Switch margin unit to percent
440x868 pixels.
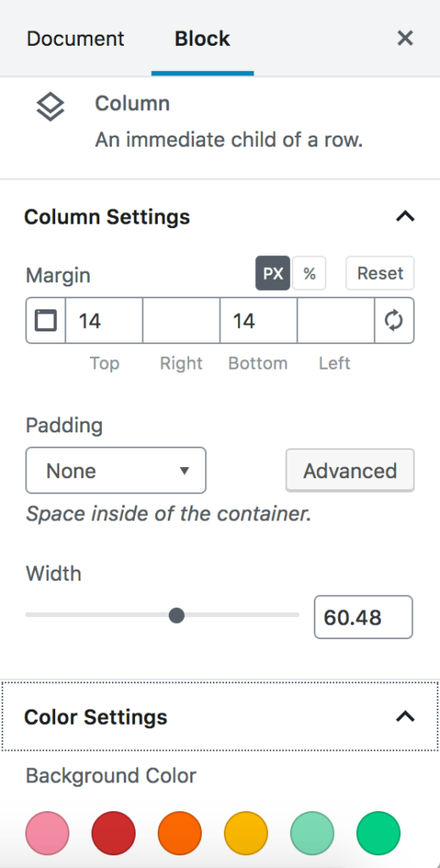pyautogui.click(x=309, y=273)
